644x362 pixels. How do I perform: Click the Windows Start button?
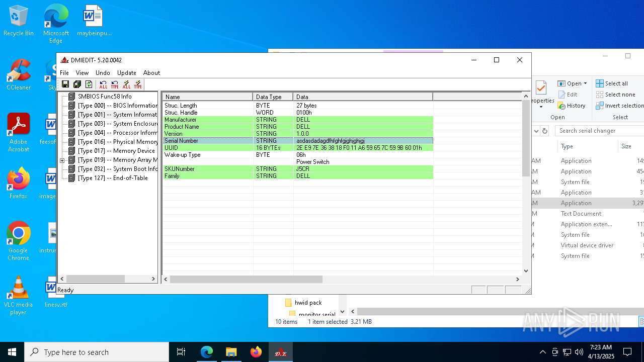(12, 352)
